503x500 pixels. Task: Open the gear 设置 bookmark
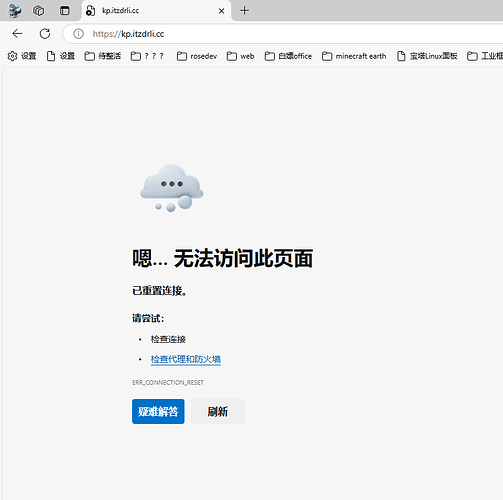[22, 56]
